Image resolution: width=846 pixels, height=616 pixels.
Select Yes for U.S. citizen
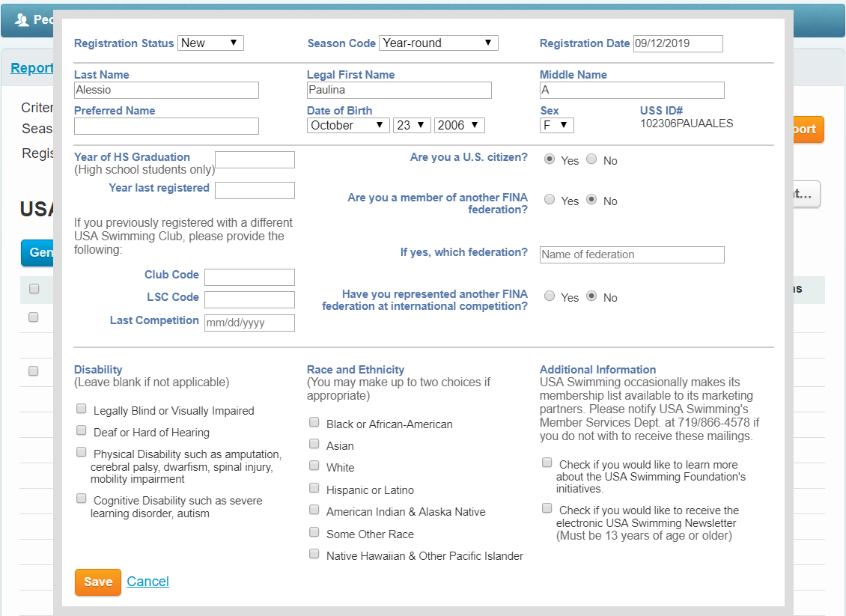[x=550, y=159]
